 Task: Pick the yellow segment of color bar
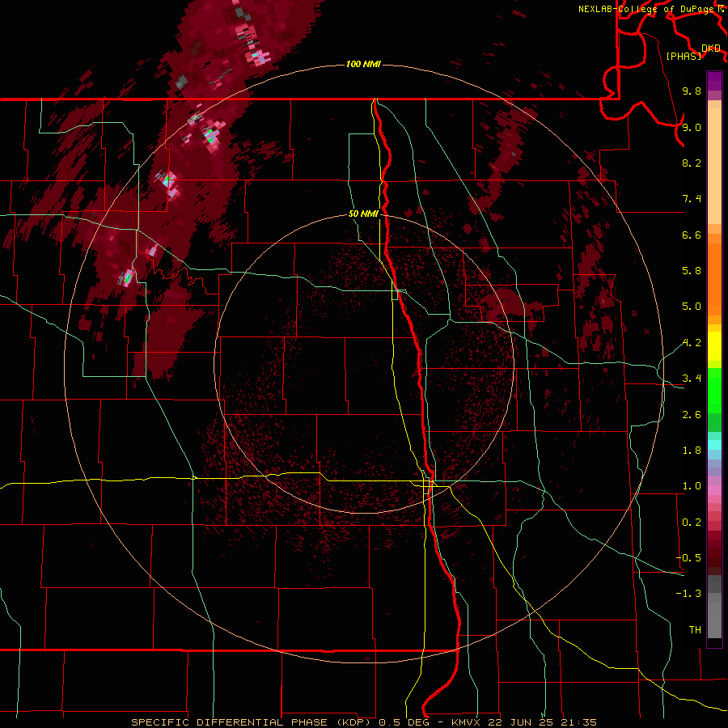[x=714, y=346]
